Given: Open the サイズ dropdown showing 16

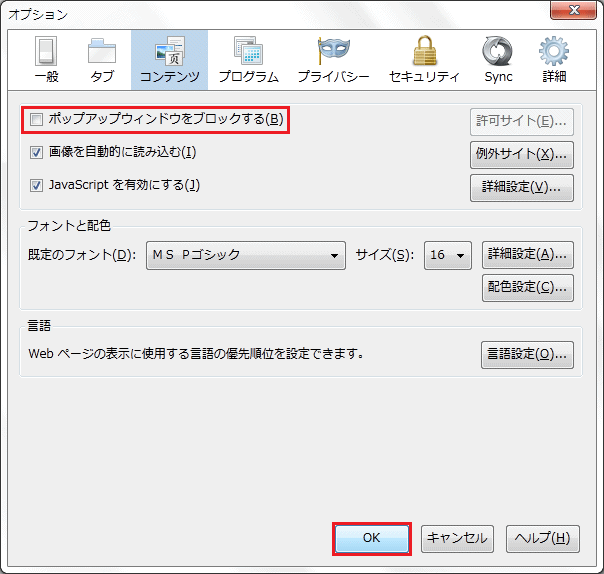Looking at the screenshot, I should [448, 255].
